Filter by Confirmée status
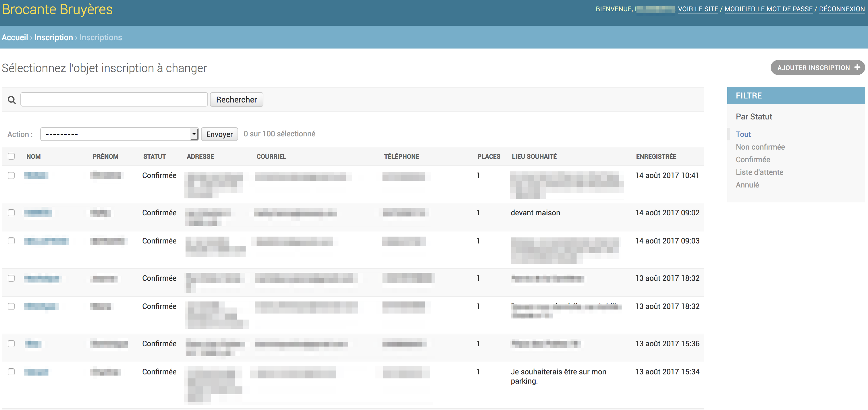 (753, 159)
